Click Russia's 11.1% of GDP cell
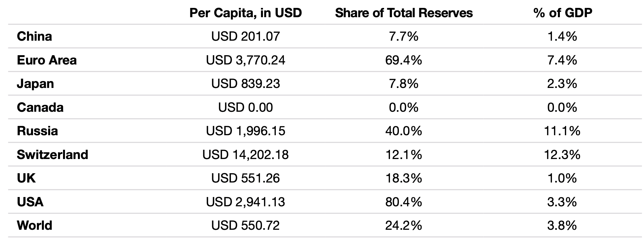 click(562, 131)
